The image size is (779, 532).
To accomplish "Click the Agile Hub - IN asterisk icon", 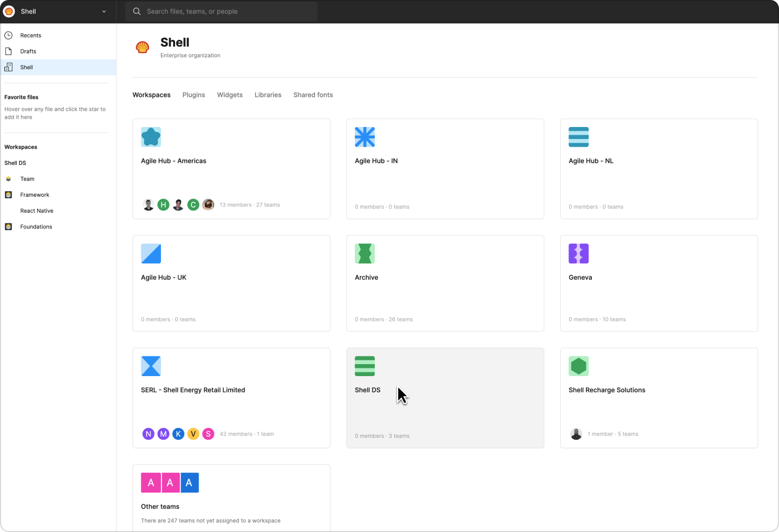I will coord(365,137).
